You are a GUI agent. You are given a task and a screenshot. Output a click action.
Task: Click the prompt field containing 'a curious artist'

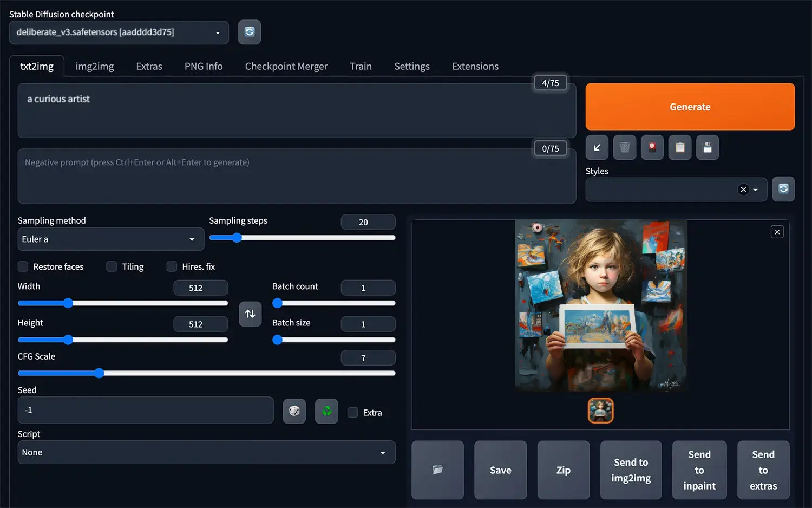[x=297, y=110]
